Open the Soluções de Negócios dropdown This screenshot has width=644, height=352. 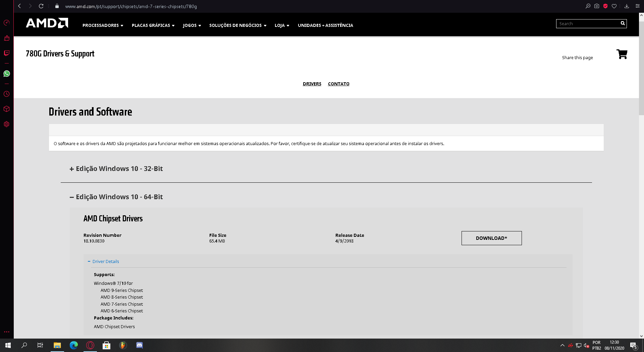coord(238,25)
